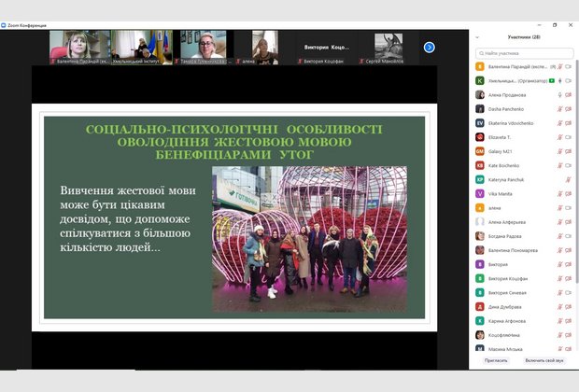
Task: Click the camera icon next to Elizaveta T.
Action: (568, 137)
